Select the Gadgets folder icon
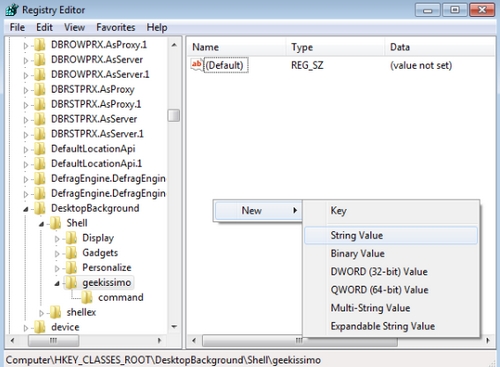Viewport: 500px width, 367px height. (x=71, y=253)
